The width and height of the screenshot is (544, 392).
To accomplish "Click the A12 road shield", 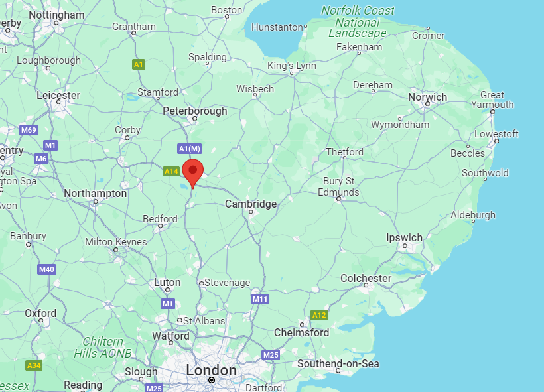I will (319, 315).
